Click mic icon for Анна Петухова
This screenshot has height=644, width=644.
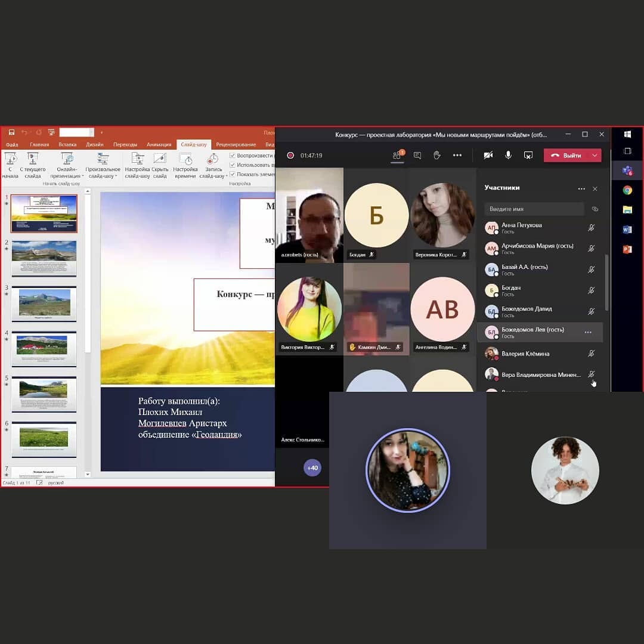point(591,228)
